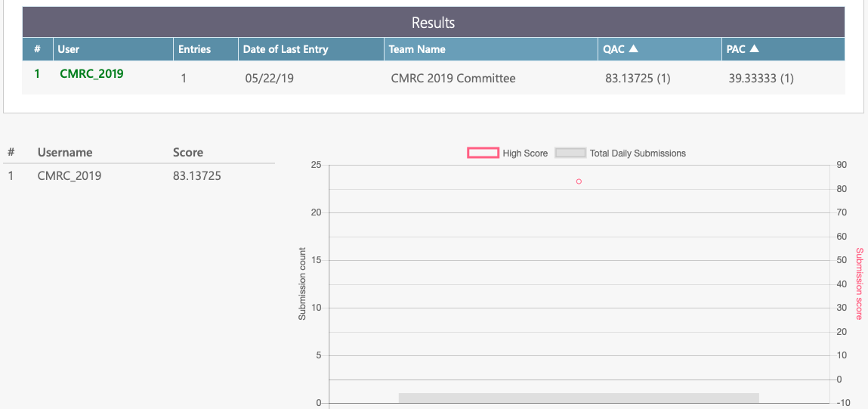The image size is (868, 409).
Task: Click the gray Total Daily Submissions legend box
Action: [x=570, y=153]
